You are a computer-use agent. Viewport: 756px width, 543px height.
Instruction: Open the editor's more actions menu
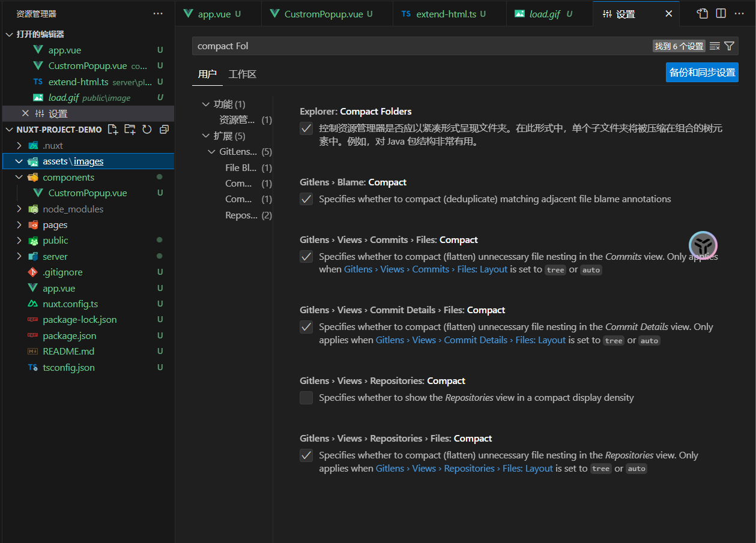[739, 14]
